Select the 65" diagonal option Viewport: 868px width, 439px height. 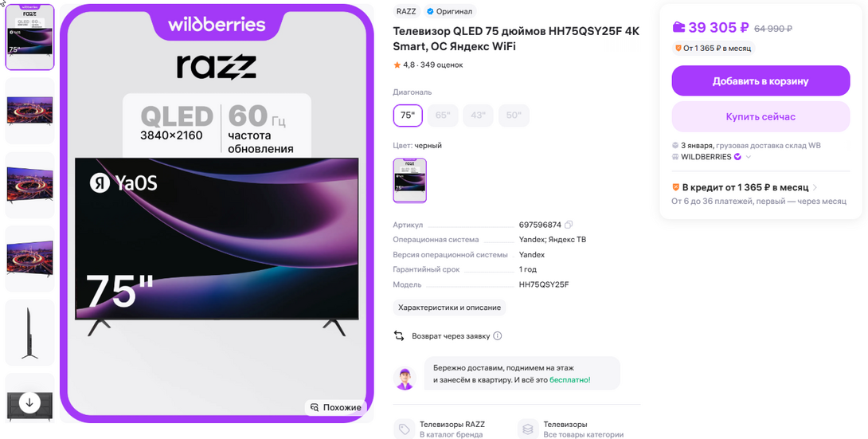443,116
